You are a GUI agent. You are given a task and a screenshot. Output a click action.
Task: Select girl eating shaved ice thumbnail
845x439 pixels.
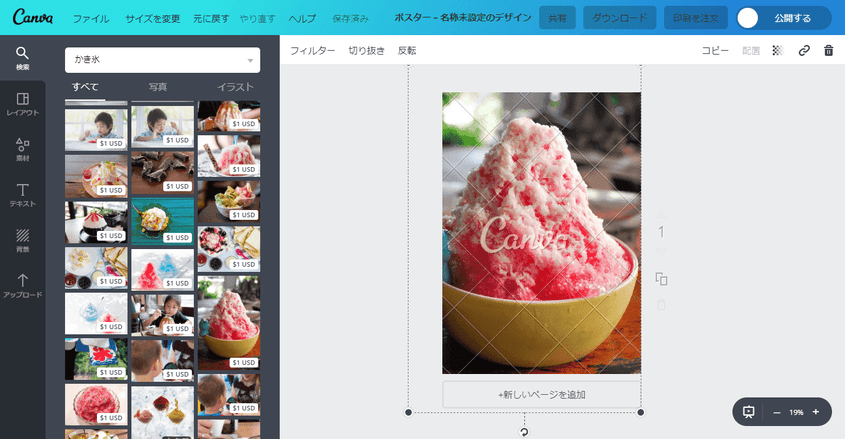[162, 315]
